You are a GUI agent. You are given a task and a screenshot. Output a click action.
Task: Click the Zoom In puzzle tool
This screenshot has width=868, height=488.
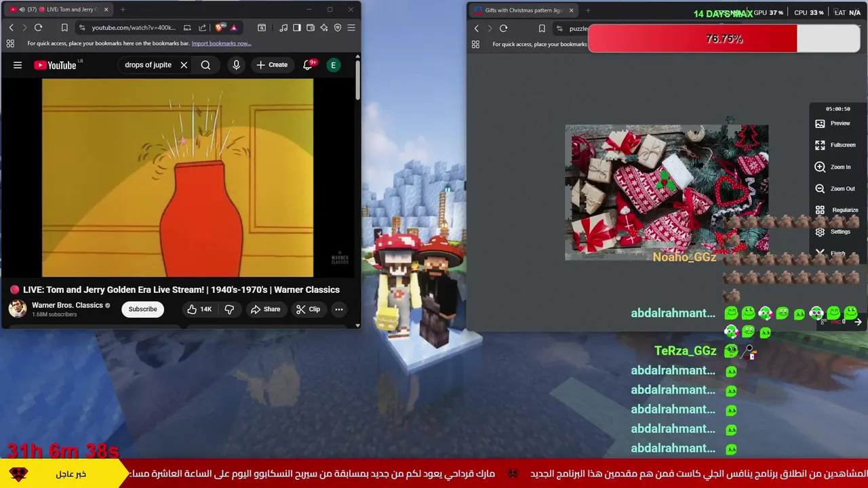[833, 167]
